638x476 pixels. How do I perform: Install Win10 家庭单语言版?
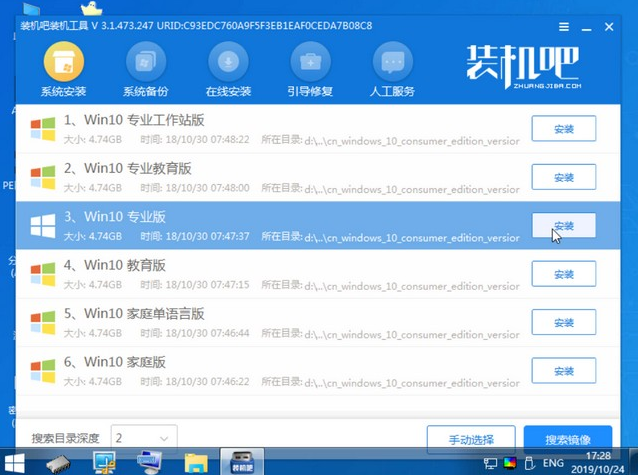(x=564, y=323)
